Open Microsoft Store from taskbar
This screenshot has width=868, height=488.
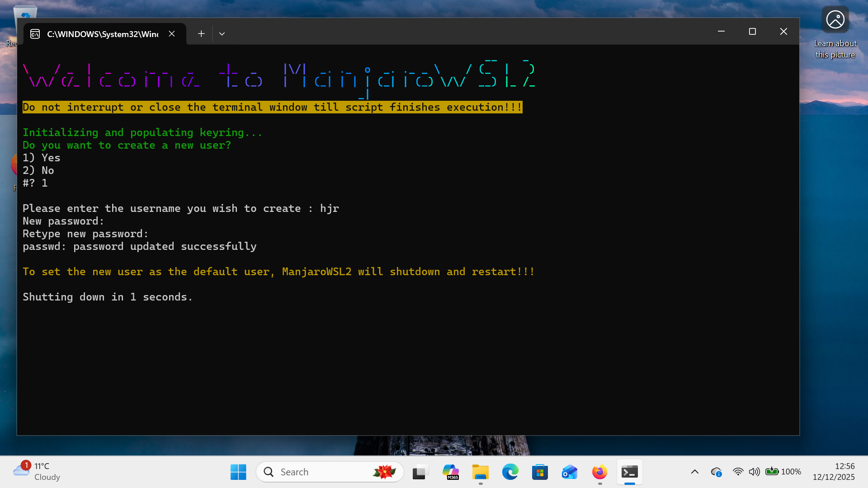[540, 472]
